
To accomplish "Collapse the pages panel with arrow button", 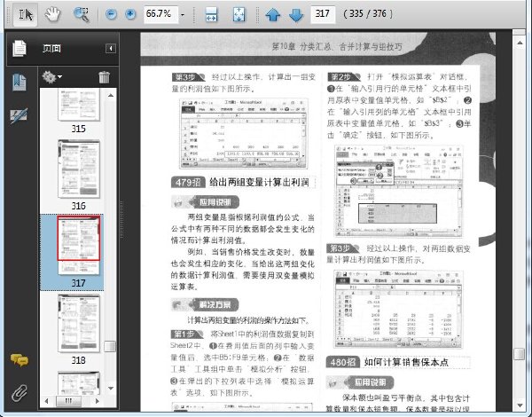I will tap(111, 48).
